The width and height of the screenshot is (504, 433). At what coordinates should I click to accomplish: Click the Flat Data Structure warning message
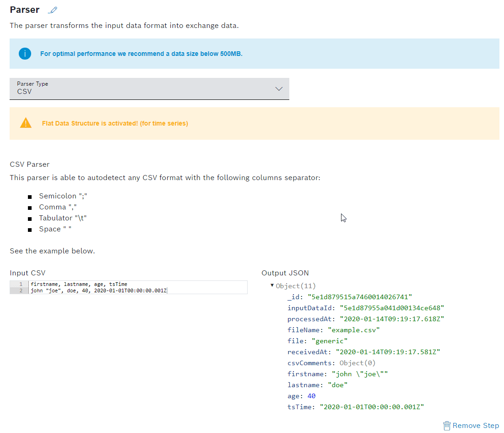pos(115,123)
